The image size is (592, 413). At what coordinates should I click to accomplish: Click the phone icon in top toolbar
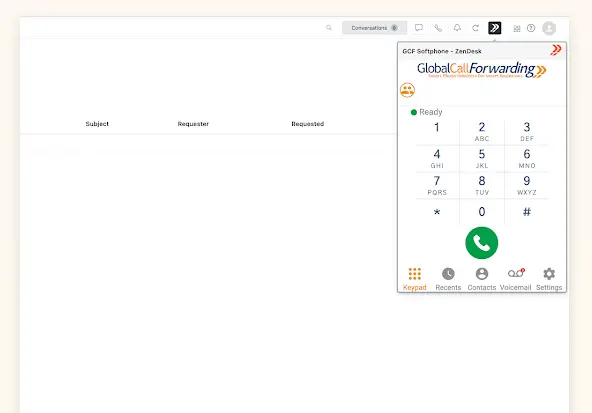(438, 28)
